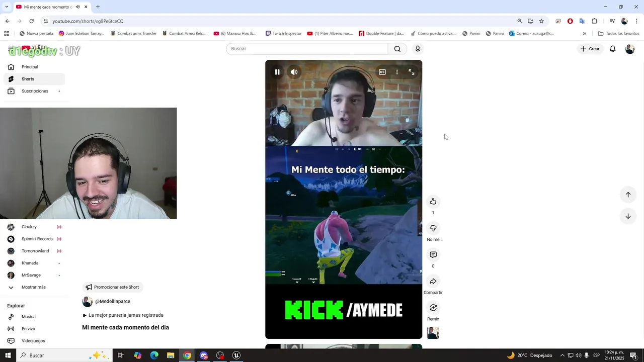Open the @Medellinparce channel link
This screenshot has height=362, width=644.
click(113, 301)
